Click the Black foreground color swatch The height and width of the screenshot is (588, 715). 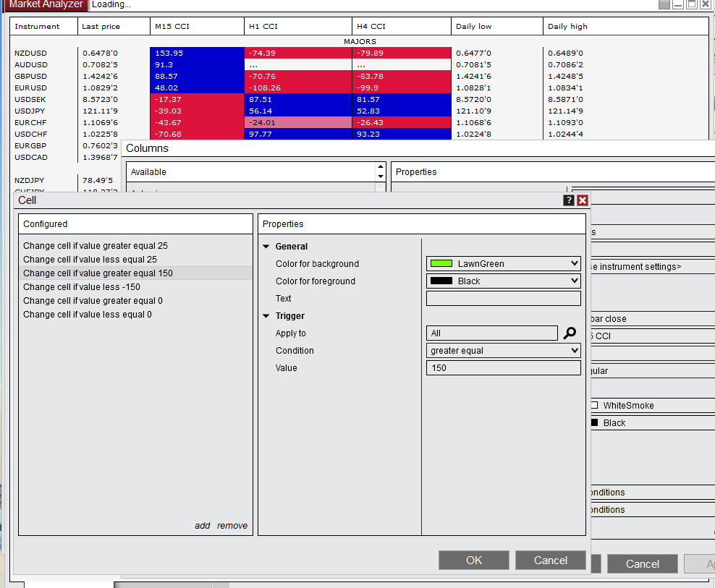coord(441,281)
